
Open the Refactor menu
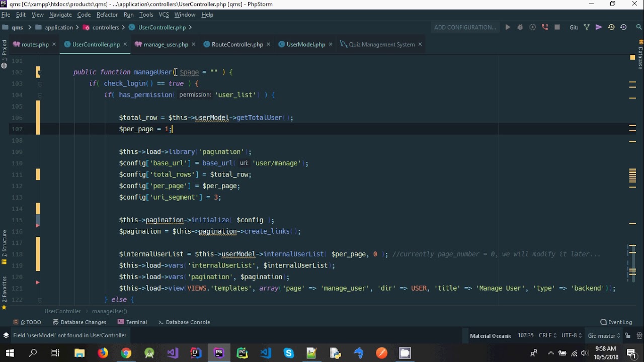(107, 15)
